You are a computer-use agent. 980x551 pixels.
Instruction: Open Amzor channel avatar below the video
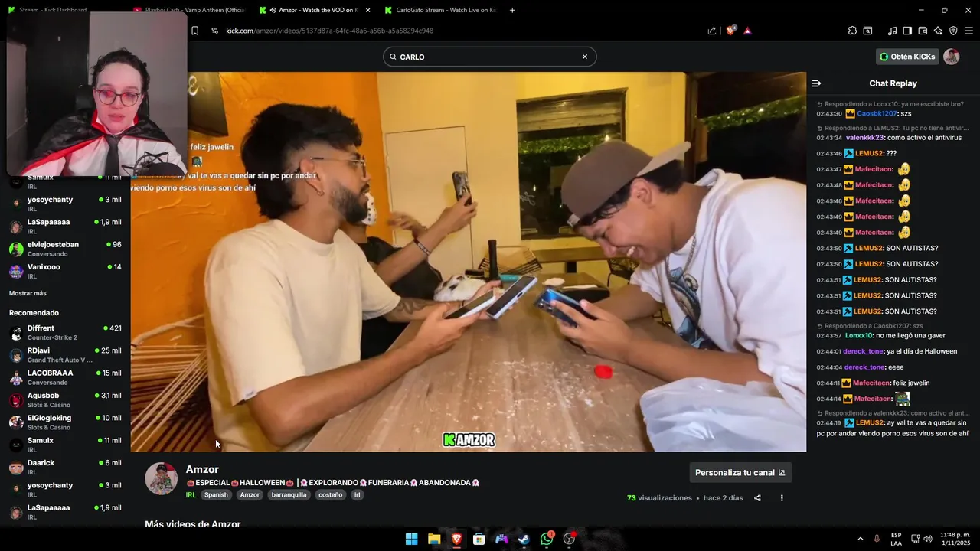point(162,479)
